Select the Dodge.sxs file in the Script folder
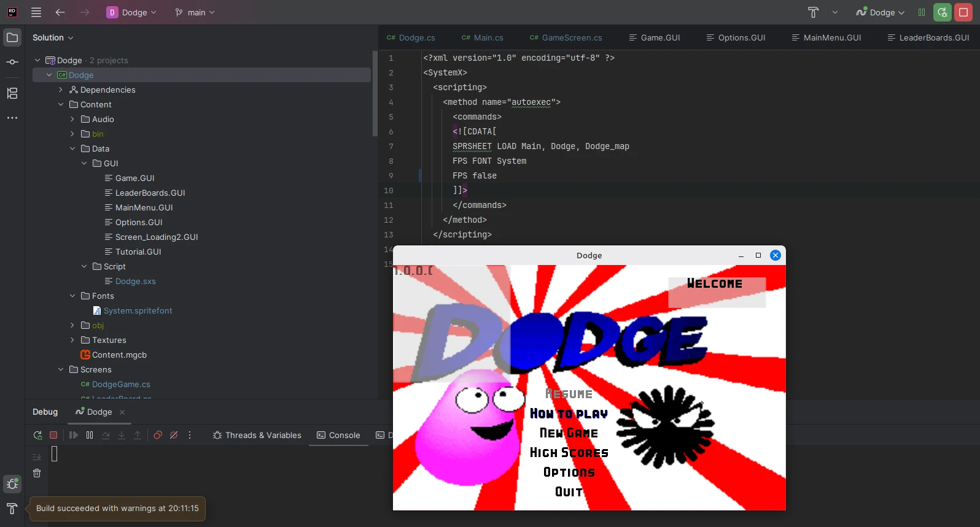980x527 pixels. [x=135, y=281]
